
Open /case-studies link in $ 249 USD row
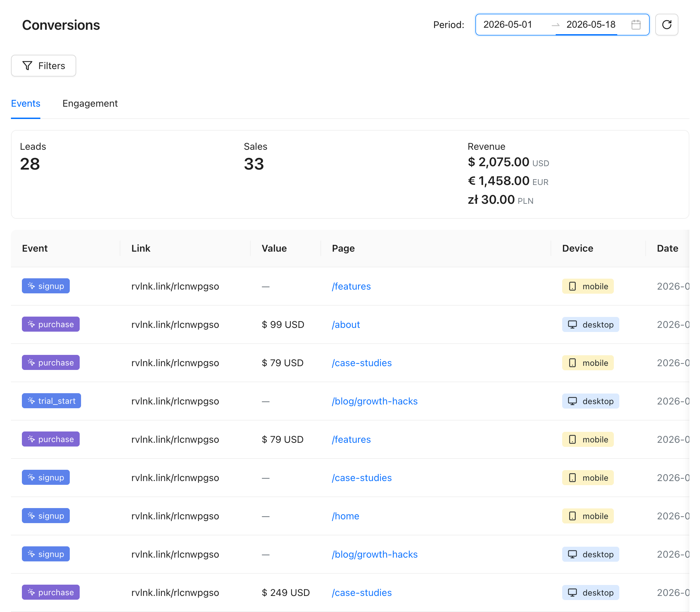[362, 593]
